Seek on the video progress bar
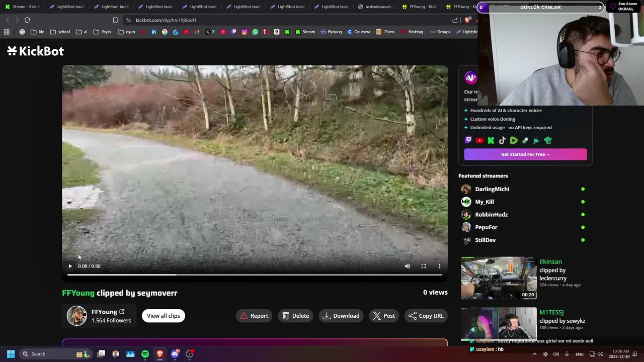This screenshot has height=362, width=644. point(255,275)
